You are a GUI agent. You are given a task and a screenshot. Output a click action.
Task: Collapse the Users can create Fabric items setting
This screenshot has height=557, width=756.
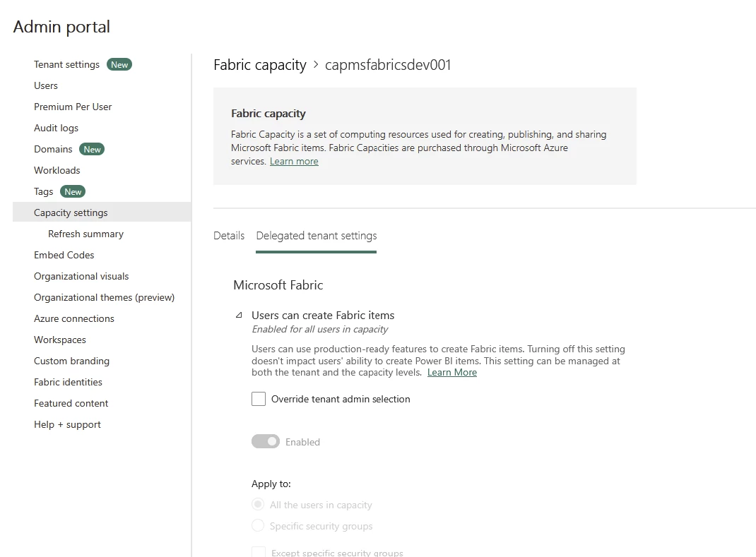point(239,316)
